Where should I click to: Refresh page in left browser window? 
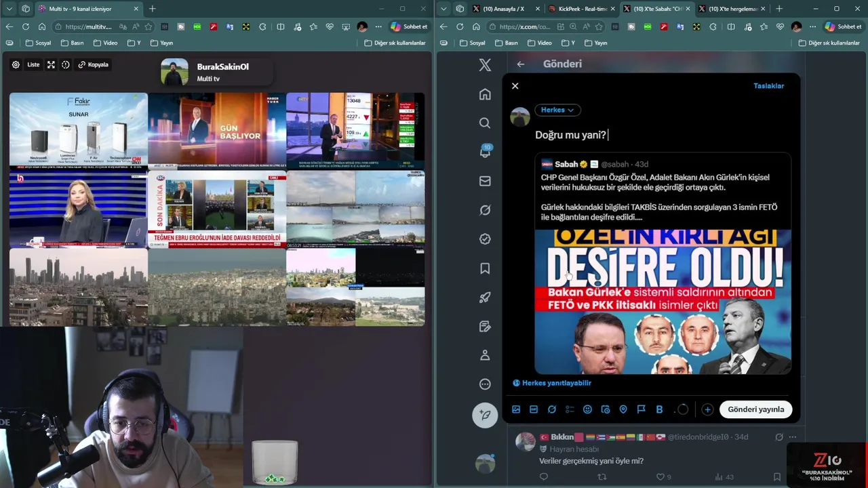26,26
